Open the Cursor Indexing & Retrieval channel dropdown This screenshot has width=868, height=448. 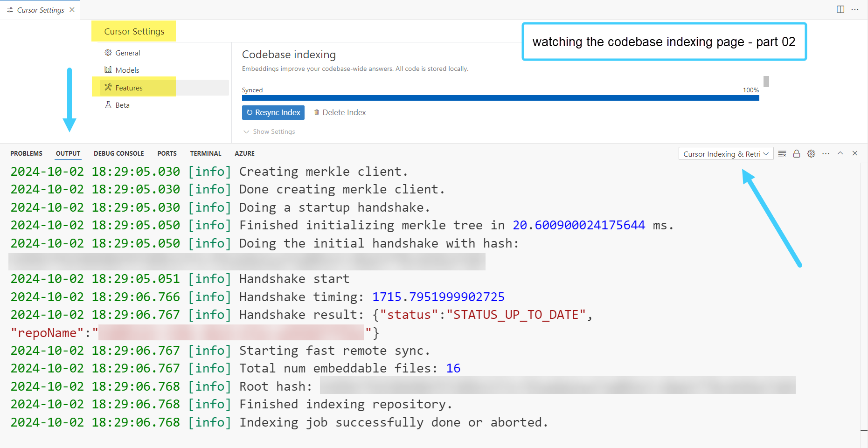(726, 154)
